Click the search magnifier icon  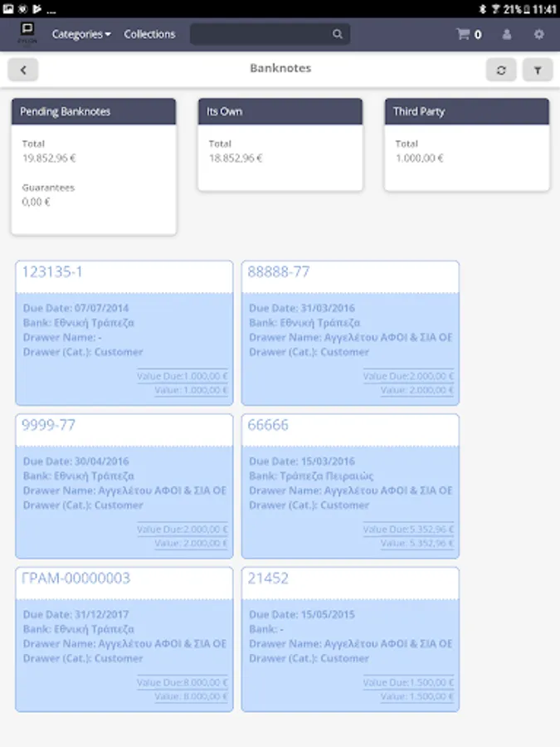click(338, 35)
